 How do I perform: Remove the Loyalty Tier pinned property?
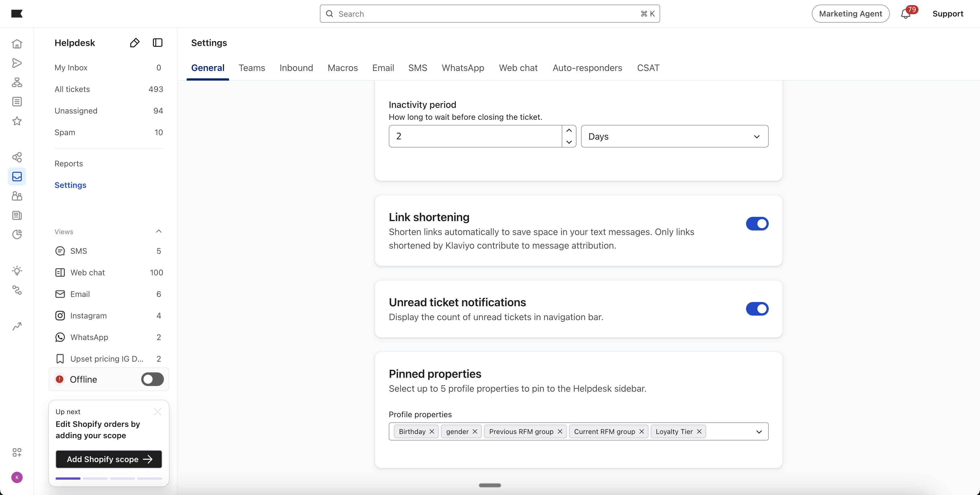click(x=699, y=432)
